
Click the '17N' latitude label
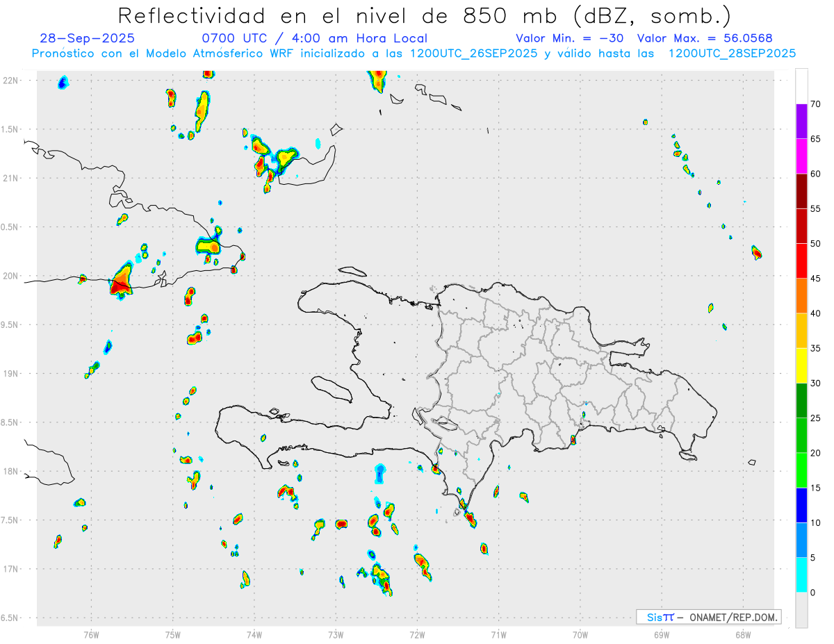10,569
